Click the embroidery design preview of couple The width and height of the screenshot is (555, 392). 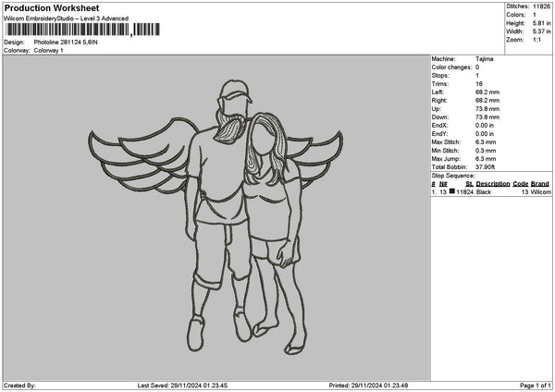(216, 217)
